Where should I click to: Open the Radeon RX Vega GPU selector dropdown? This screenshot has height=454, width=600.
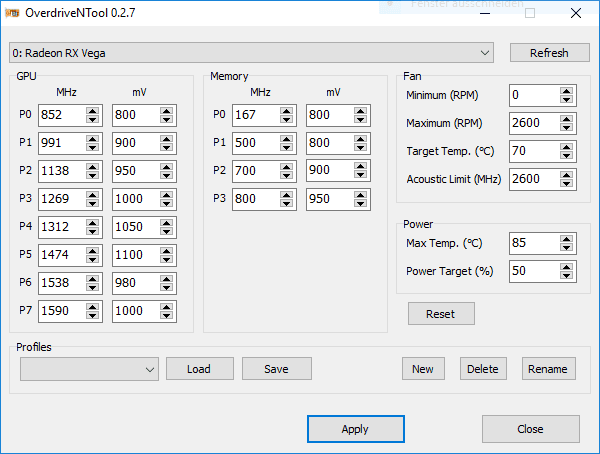pyautogui.click(x=251, y=53)
